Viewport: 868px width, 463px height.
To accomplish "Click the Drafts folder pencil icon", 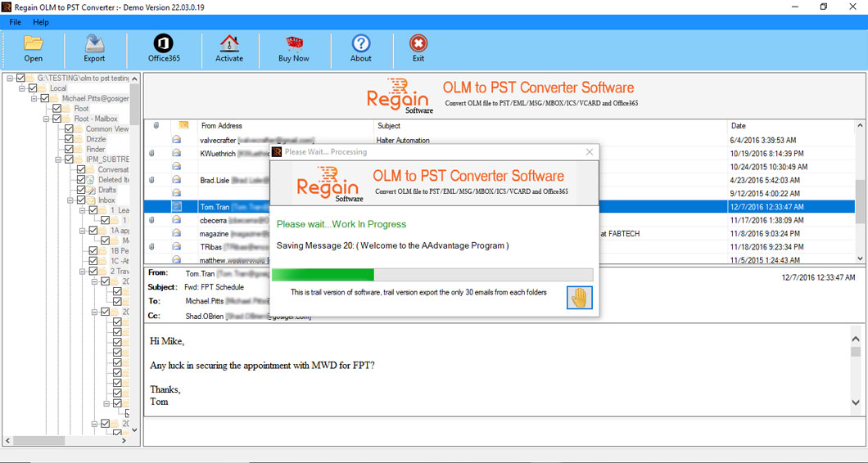I will click(x=92, y=190).
